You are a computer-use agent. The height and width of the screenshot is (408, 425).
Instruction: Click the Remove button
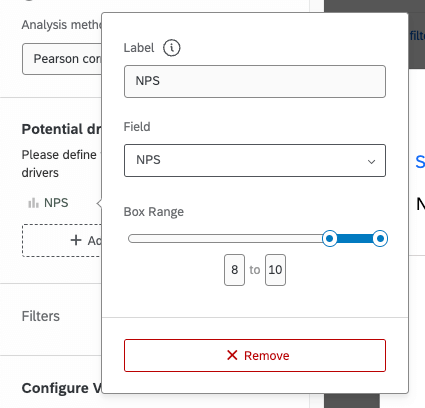tap(255, 355)
